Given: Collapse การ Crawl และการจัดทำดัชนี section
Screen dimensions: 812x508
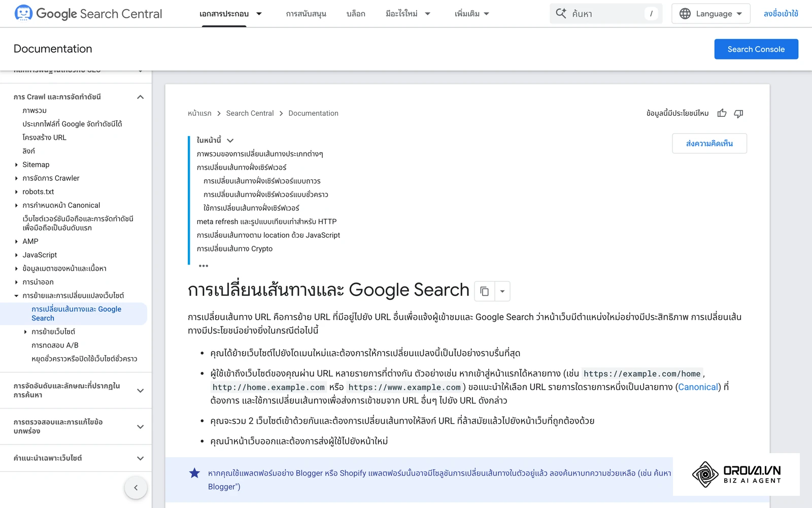Looking at the screenshot, I should coord(141,97).
